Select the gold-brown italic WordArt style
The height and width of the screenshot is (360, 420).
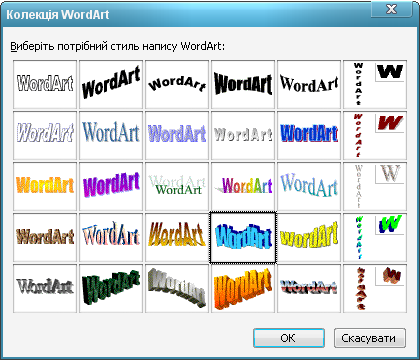tap(177, 237)
